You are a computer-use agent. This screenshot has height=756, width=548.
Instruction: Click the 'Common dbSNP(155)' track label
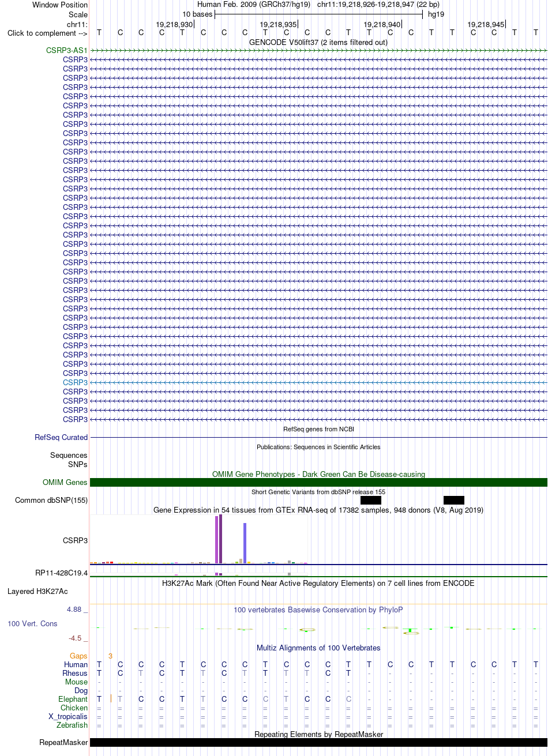tap(51, 500)
